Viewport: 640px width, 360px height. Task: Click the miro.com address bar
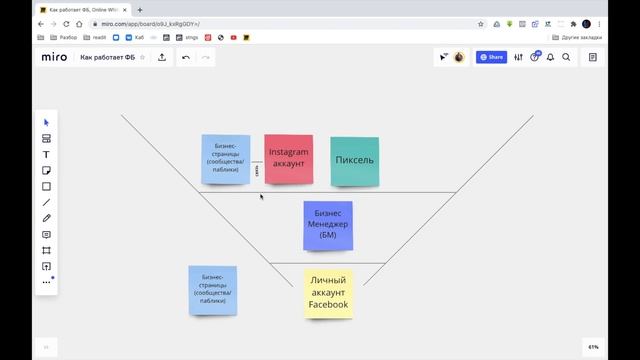[286, 24]
